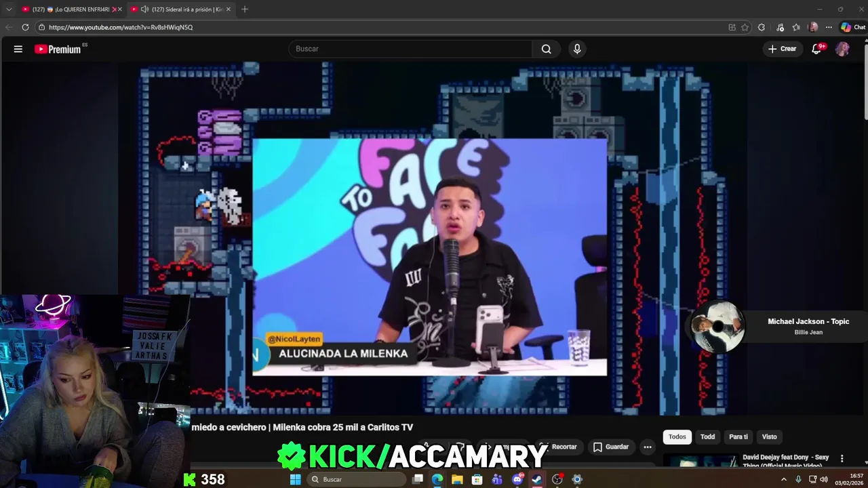Open File Explorer from the taskbar
The width and height of the screenshot is (868, 488).
(x=457, y=479)
